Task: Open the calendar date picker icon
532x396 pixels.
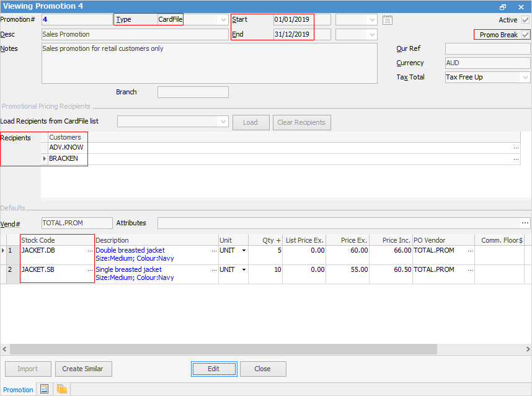Action: (388, 20)
